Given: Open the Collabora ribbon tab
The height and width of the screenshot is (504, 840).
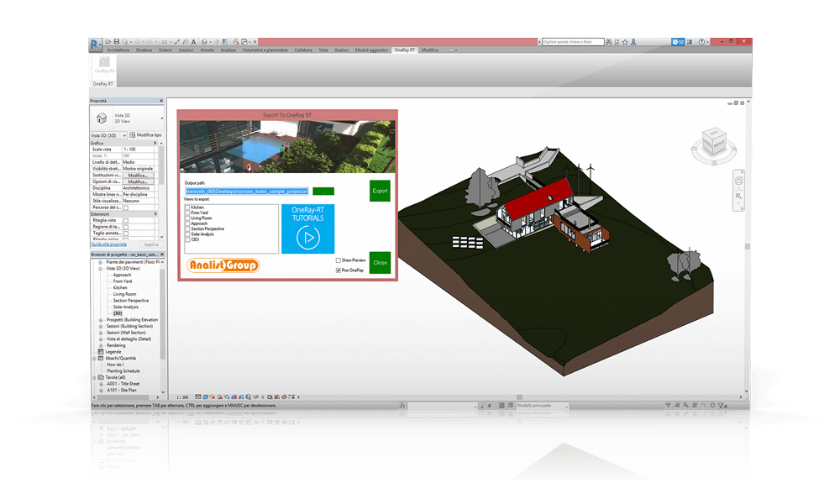Looking at the screenshot, I should tap(302, 50).
